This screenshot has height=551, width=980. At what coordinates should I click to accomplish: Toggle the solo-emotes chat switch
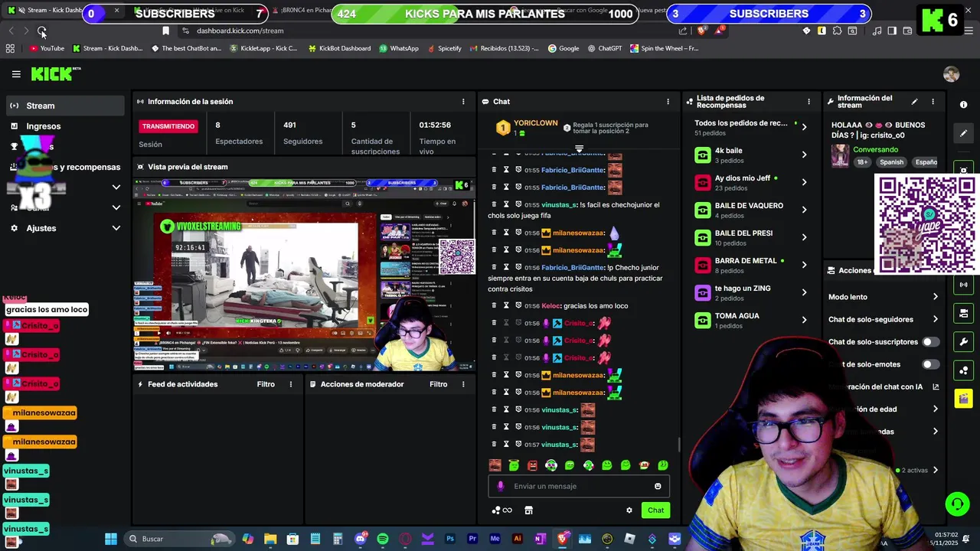click(930, 364)
